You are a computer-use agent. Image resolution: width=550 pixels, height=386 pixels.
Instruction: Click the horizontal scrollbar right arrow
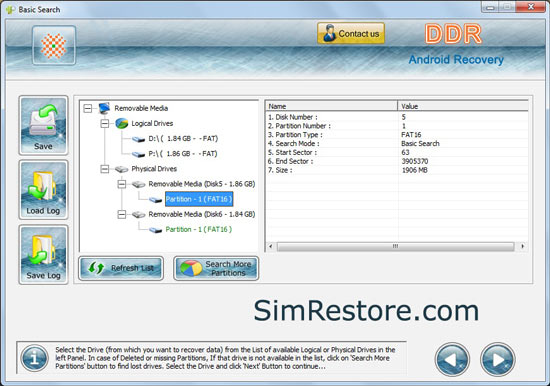tap(523, 246)
